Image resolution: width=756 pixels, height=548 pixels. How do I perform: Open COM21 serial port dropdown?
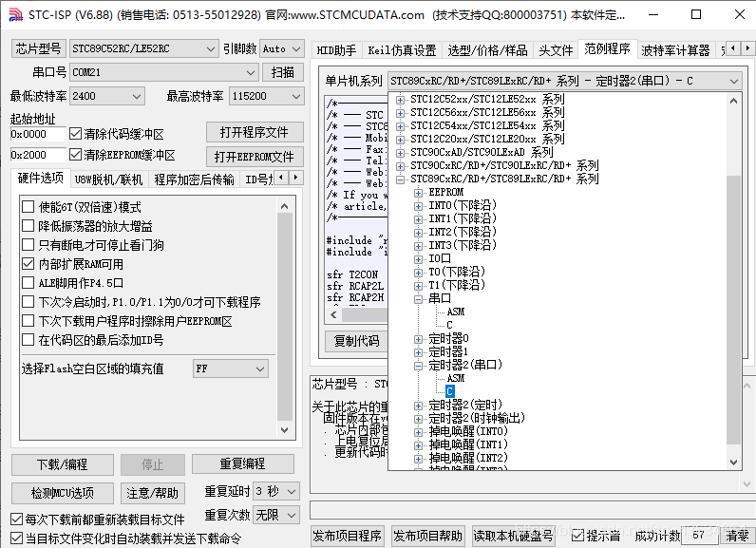point(163,72)
